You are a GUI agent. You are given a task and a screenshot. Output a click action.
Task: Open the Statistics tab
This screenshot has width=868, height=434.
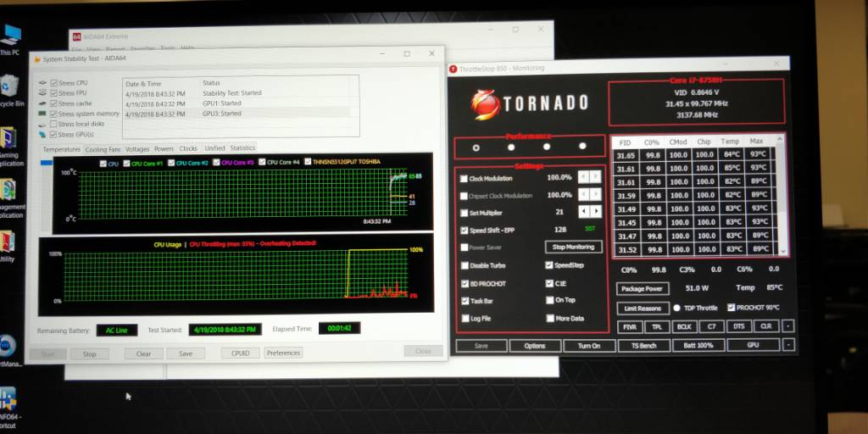coord(242,147)
